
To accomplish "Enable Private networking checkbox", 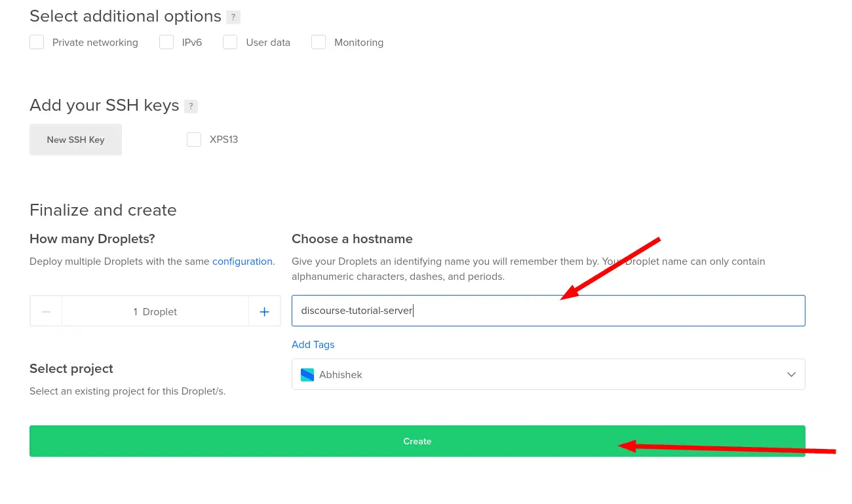I will click(x=37, y=43).
